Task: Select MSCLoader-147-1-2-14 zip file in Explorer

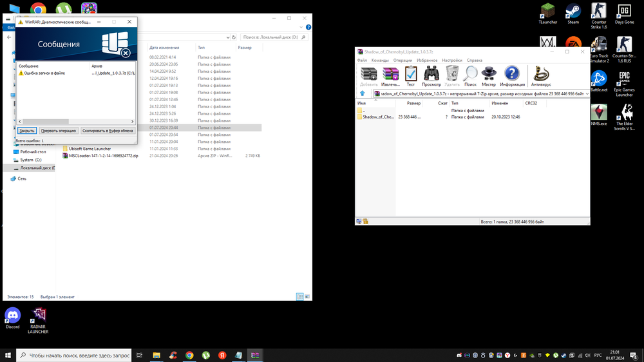Action: [104, 156]
